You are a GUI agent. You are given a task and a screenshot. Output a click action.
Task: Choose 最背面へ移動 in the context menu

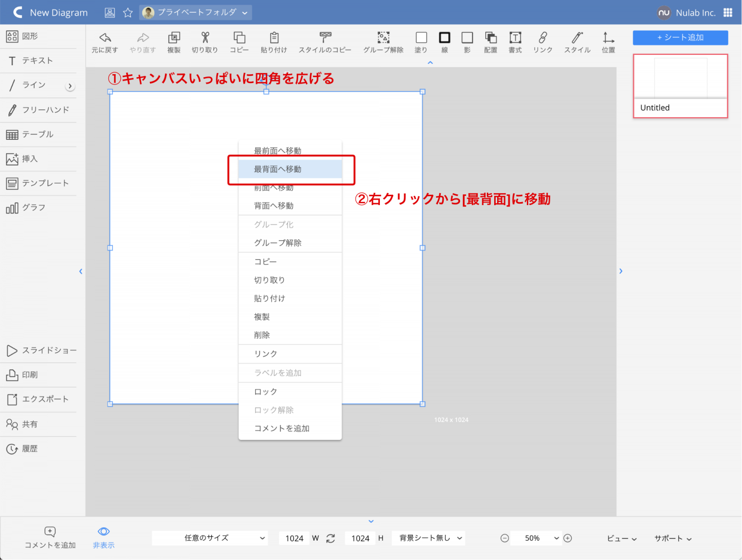(290, 169)
